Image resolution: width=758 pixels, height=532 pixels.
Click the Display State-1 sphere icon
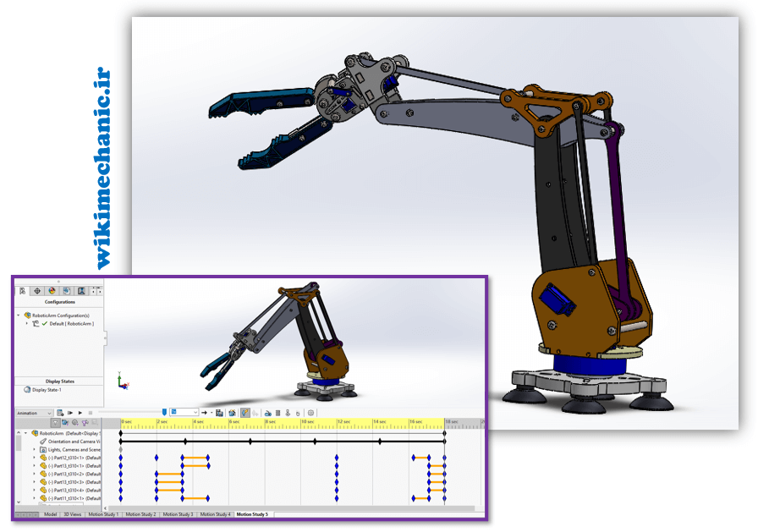tap(27, 389)
